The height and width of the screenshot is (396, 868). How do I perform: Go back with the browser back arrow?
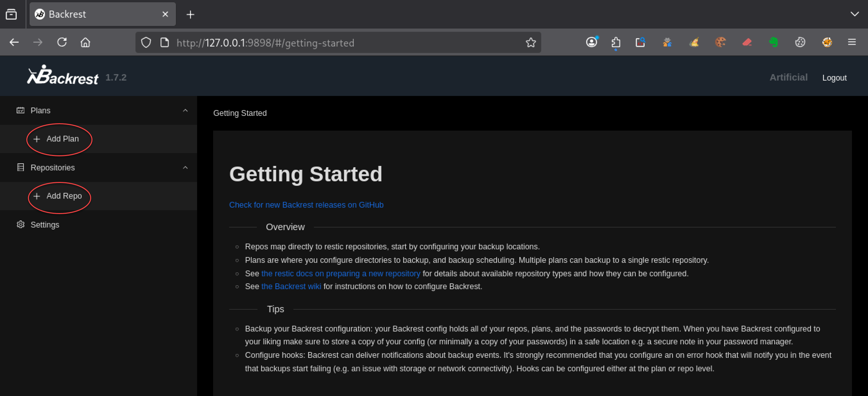pos(14,42)
